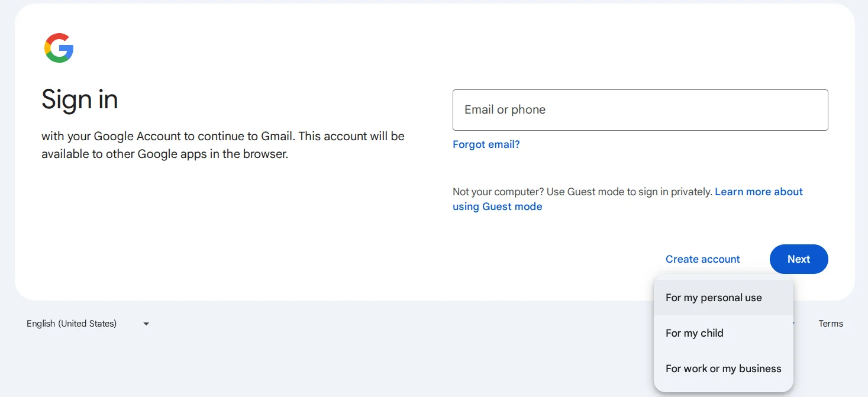Click the Create account button
The width and height of the screenshot is (868, 397).
click(702, 259)
